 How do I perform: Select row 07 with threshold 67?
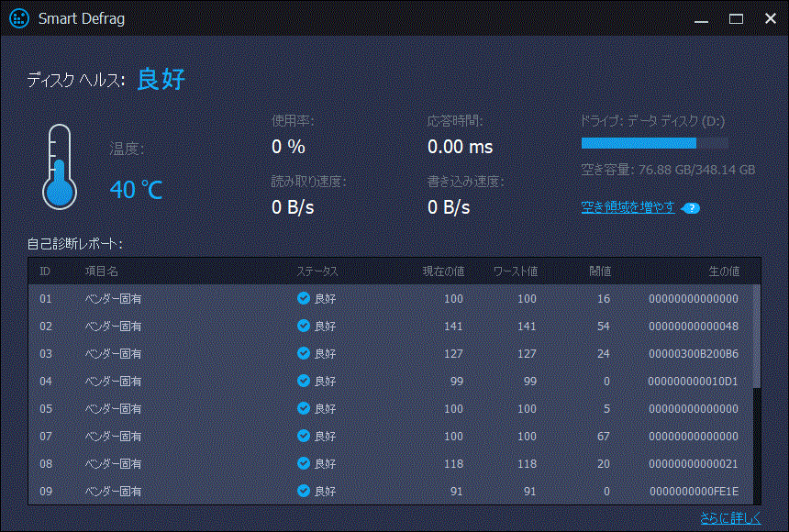click(x=391, y=436)
